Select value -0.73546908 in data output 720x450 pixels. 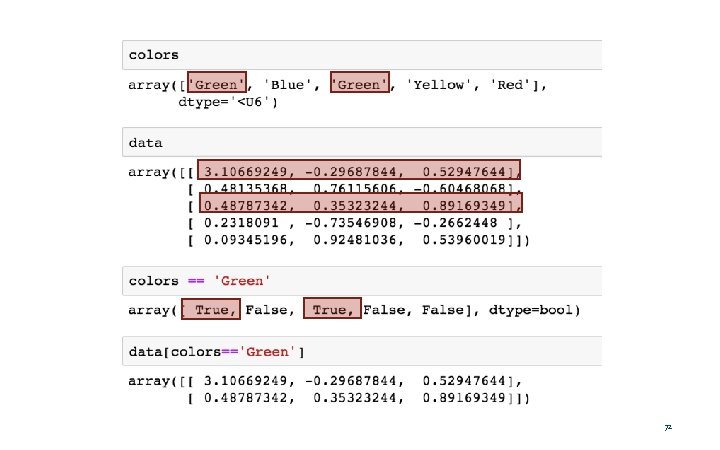(x=350, y=223)
